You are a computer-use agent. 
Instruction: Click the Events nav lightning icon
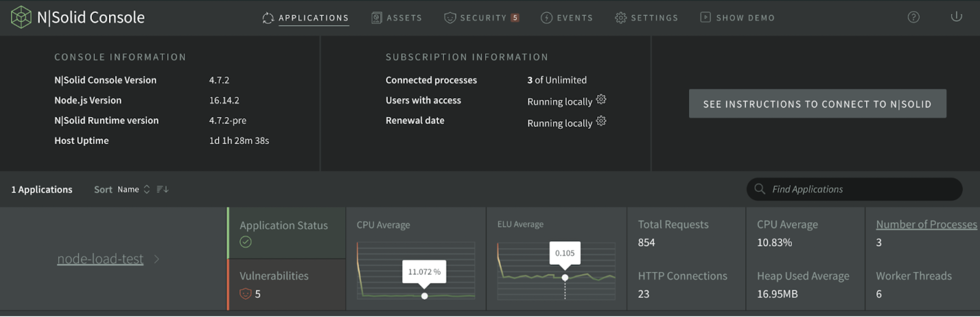(547, 18)
